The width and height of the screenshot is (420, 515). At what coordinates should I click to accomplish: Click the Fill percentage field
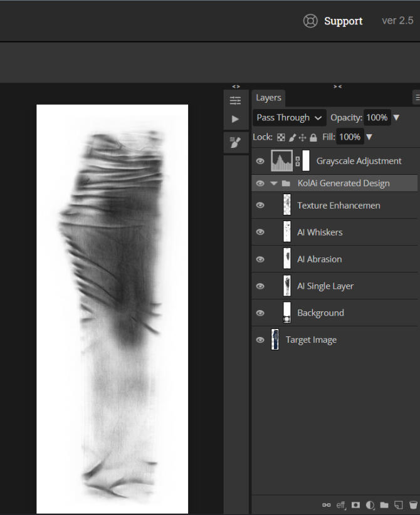350,137
